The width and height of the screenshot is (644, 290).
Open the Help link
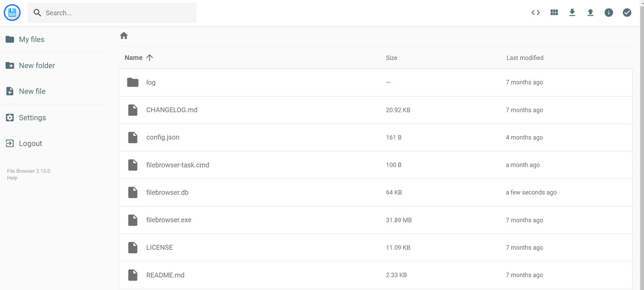pyautogui.click(x=12, y=178)
